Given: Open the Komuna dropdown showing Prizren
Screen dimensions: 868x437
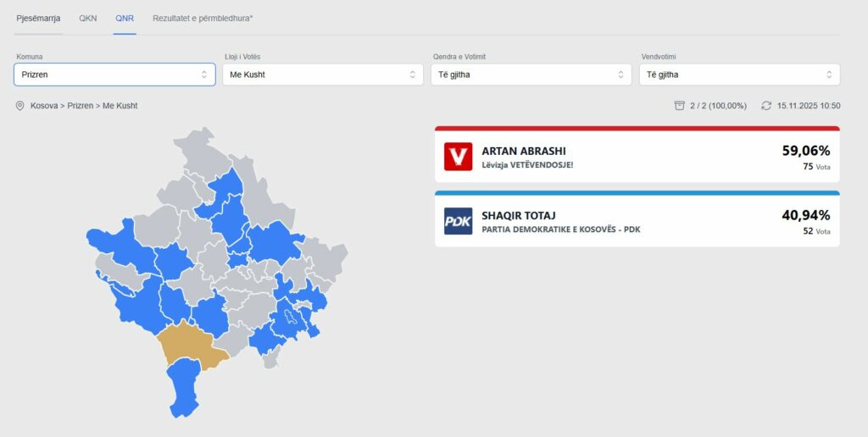Looking at the screenshot, I should (114, 75).
